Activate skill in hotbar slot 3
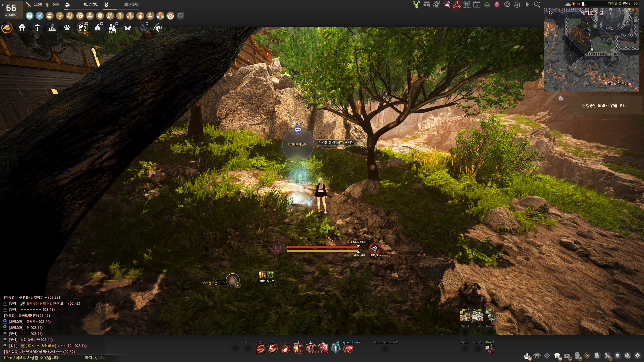 click(298, 349)
